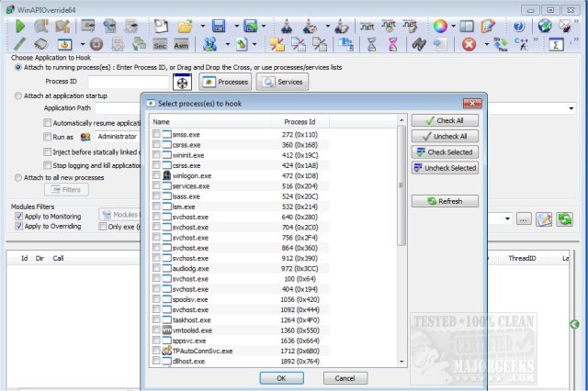Click the globe with checkmark icon
This screenshot has width=588, height=391.
pos(545,26)
